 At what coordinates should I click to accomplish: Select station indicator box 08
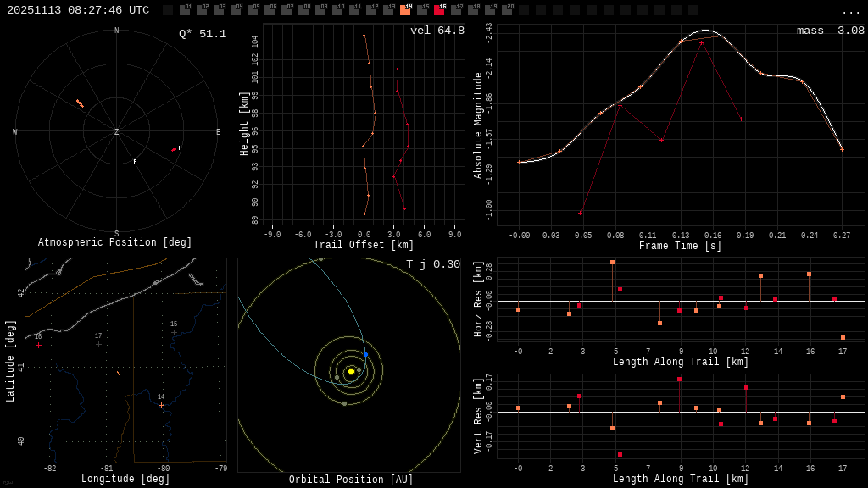[303, 10]
